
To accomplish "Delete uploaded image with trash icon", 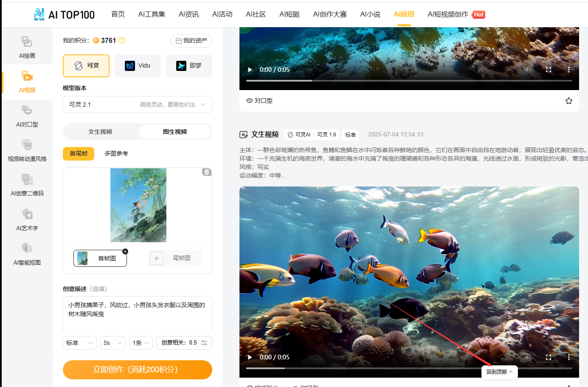I will tap(206, 172).
